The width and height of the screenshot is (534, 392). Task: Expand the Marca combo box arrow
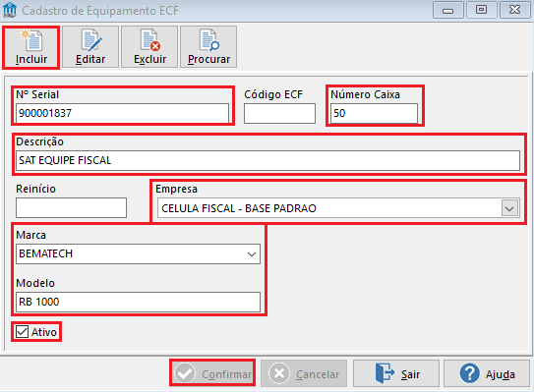tap(252, 254)
